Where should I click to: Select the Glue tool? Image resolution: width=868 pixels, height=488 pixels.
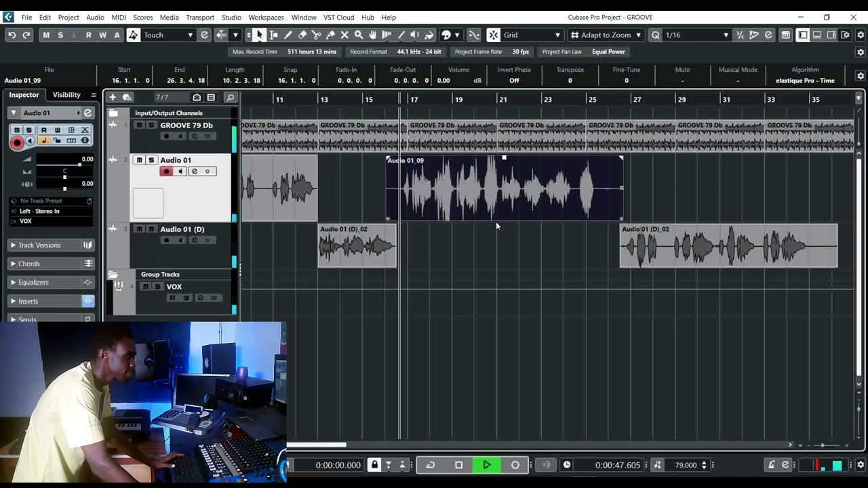[330, 35]
